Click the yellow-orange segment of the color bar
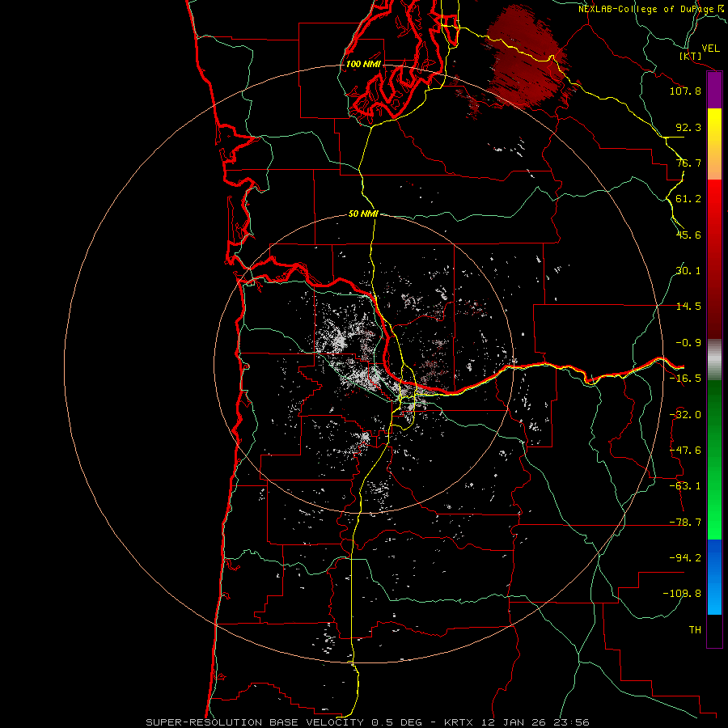 pyautogui.click(x=714, y=144)
